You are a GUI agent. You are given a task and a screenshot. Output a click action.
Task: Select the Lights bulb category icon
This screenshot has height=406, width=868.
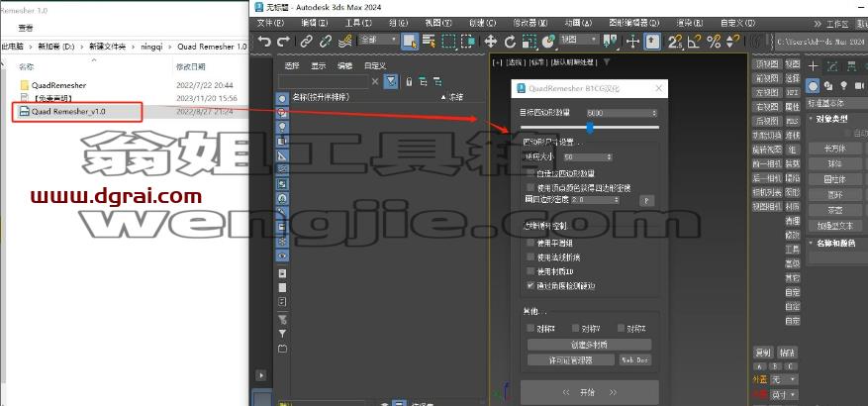click(x=843, y=86)
